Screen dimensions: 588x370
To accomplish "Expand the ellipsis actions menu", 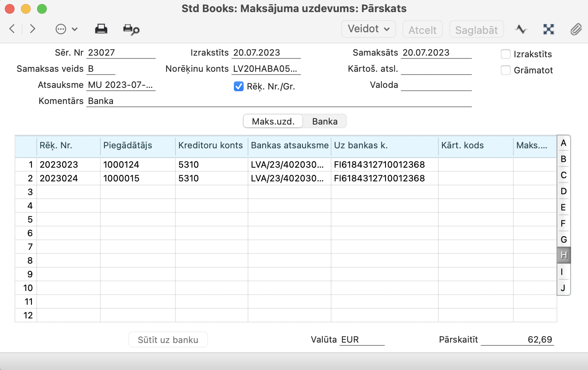I will 66,29.
